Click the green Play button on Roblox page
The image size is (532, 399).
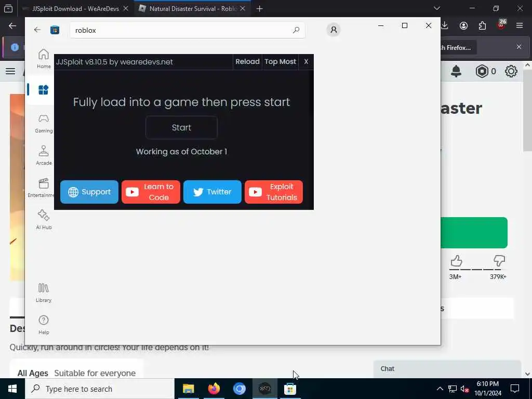(474, 233)
